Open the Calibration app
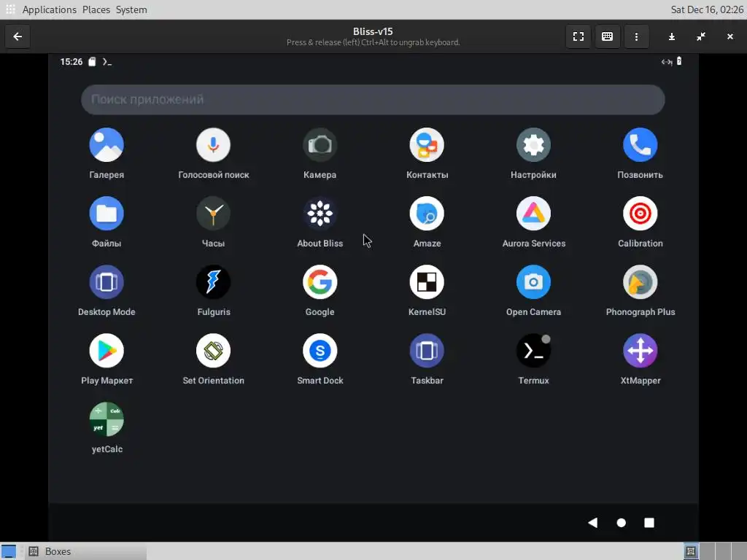 (640, 214)
